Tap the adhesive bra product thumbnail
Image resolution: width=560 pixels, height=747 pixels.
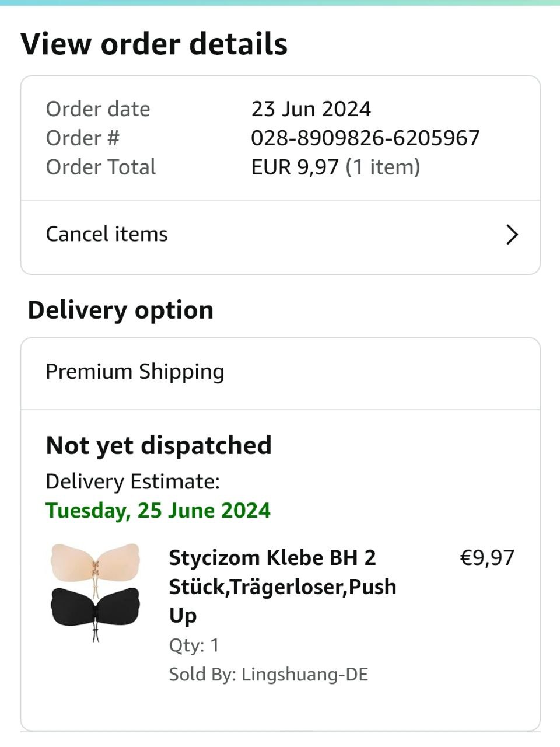(x=95, y=592)
